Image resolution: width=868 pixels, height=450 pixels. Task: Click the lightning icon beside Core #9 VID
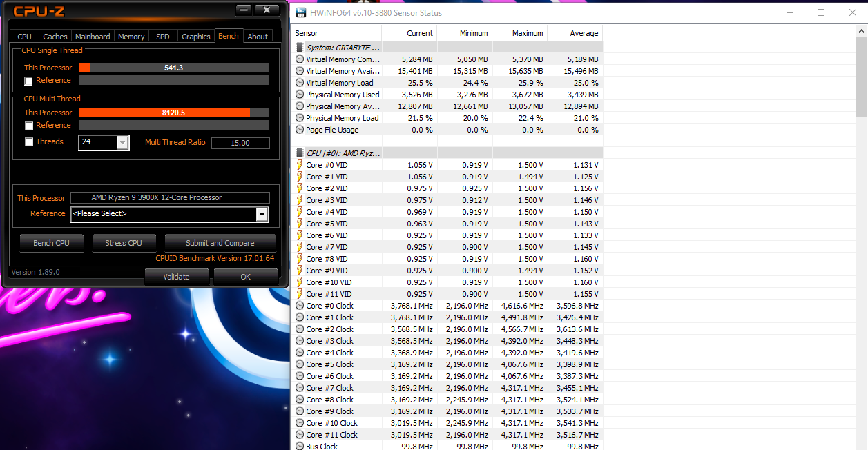pyautogui.click(x=300, y=271)
